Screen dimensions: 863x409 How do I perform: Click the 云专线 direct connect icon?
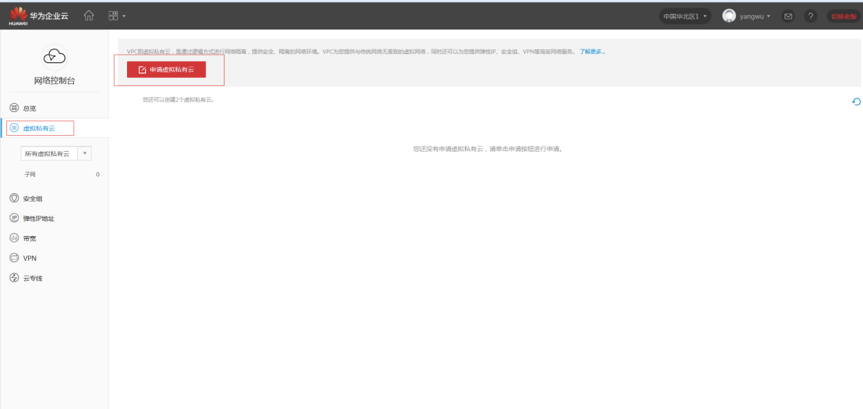14,278
